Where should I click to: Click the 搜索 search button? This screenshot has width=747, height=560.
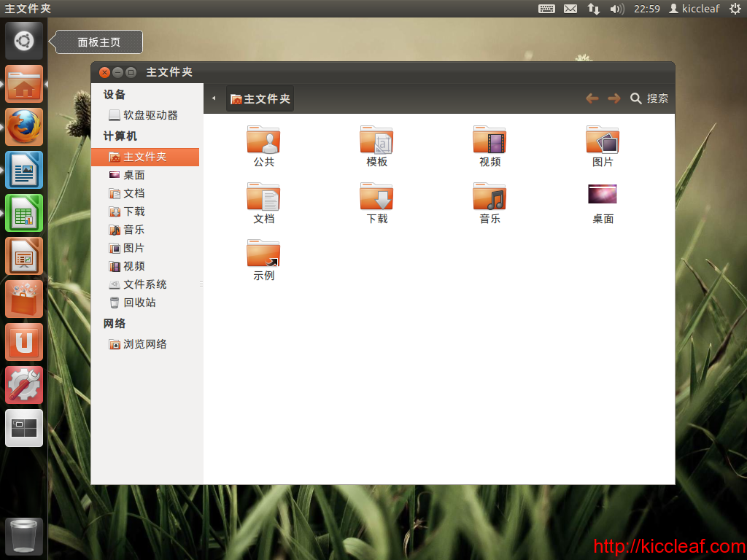point(649,98)
